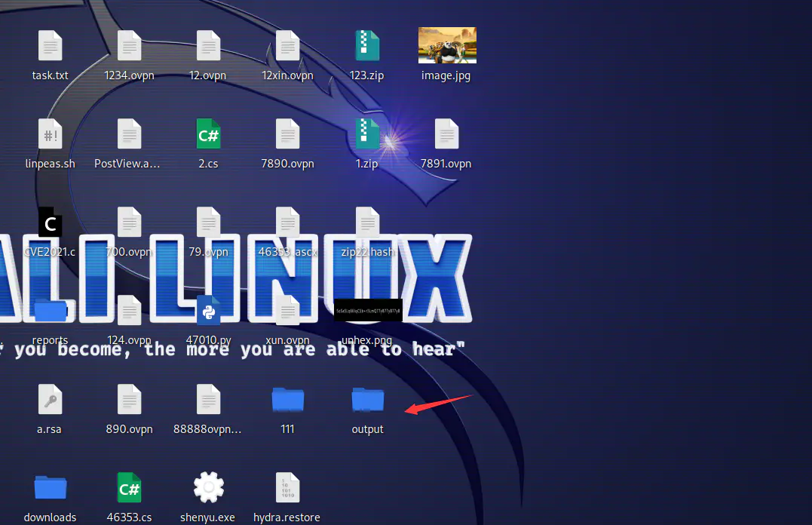Click the 890.ovpn file icon
Screen dimensions: 812x525
[130, 399]
